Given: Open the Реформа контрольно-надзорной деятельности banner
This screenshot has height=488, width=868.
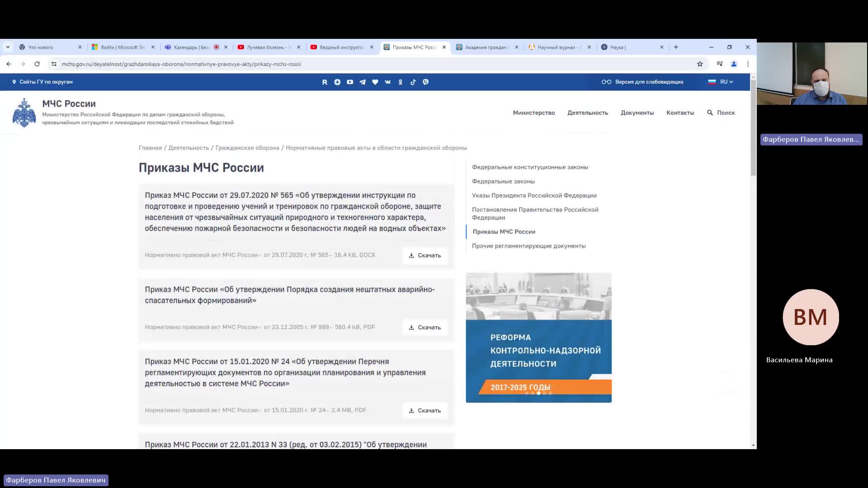Looking at the screenshot, I should tap(538, 338).
